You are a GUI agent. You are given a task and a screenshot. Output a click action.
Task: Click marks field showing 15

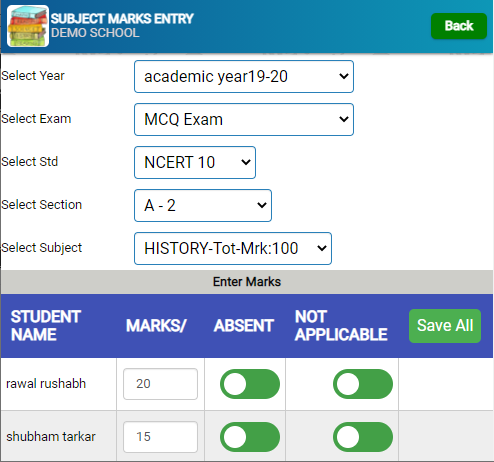click(160, 437)
